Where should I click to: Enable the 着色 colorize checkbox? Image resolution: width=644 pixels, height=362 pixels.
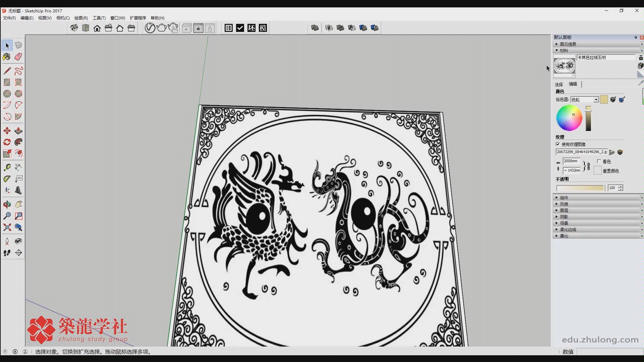[599, 161]
